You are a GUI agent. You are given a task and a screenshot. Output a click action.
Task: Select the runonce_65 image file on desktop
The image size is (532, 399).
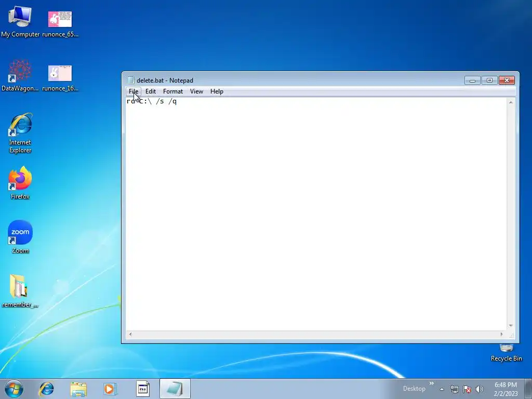(x=60, y=24)
